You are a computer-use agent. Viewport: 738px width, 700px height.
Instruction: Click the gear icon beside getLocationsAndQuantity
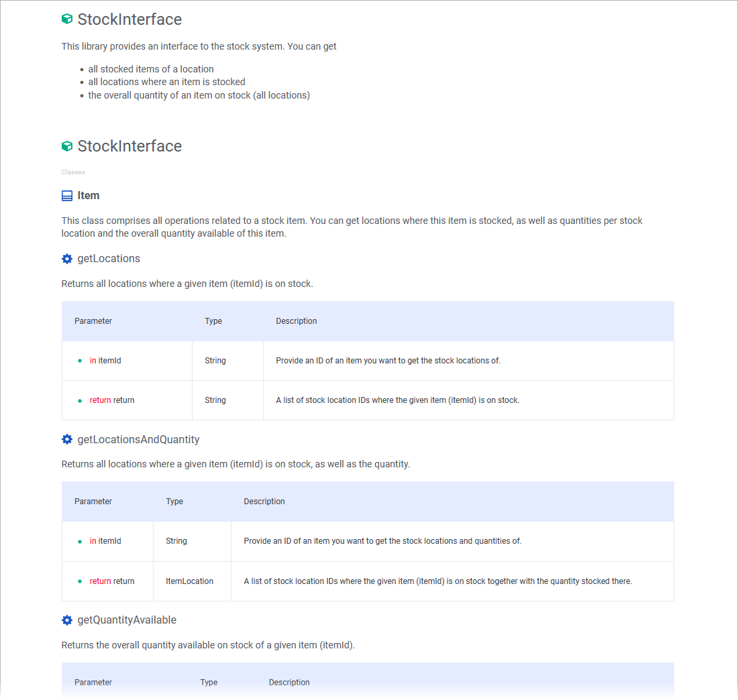click(67, 439)
